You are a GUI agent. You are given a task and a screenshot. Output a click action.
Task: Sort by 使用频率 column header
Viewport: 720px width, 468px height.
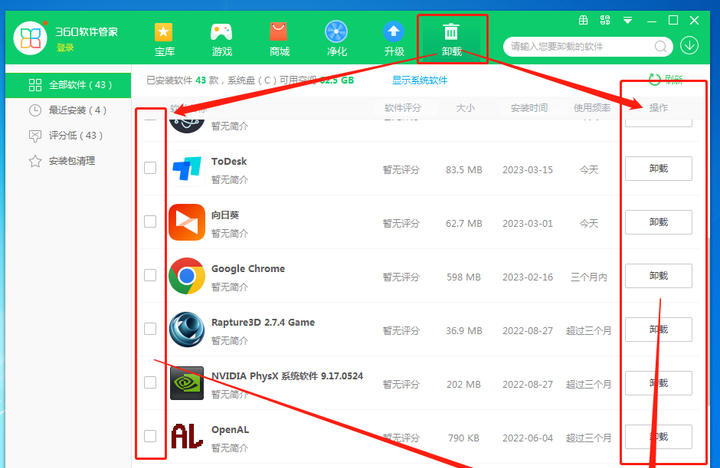[x=592, y=108]
